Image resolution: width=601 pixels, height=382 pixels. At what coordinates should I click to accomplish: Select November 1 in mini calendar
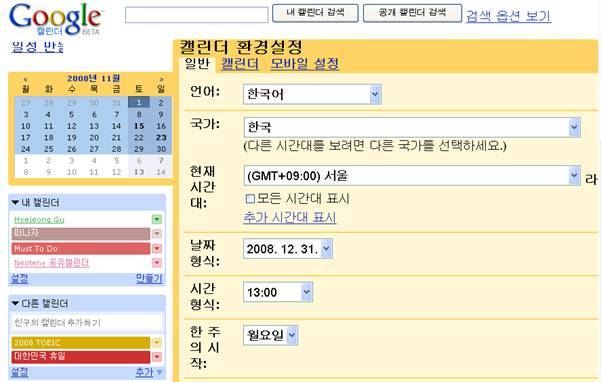coord(139,102)
